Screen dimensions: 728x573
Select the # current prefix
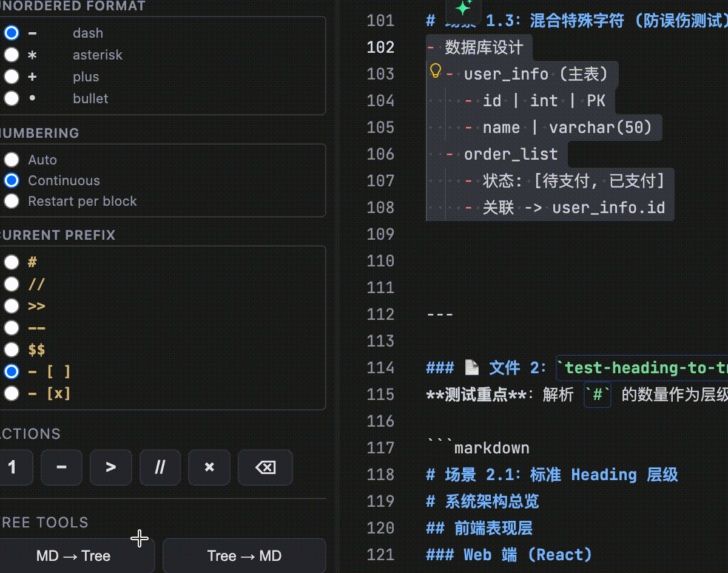(x=12, y=262)
